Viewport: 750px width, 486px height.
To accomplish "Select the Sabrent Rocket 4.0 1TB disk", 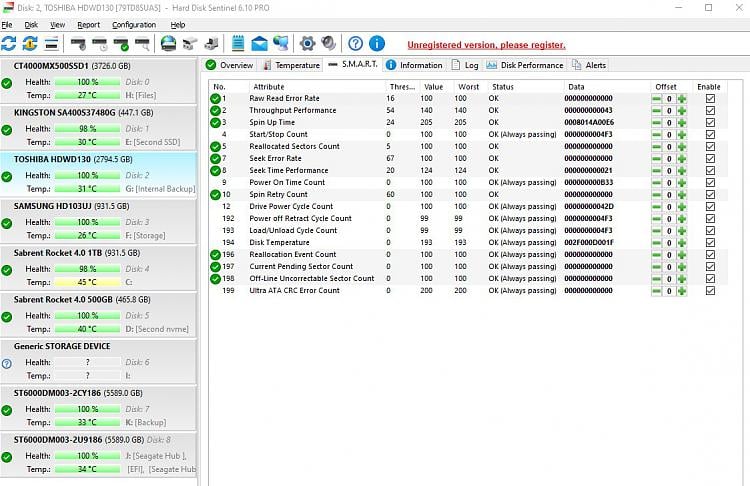I will pyautogui.click(x=99, y=267).
